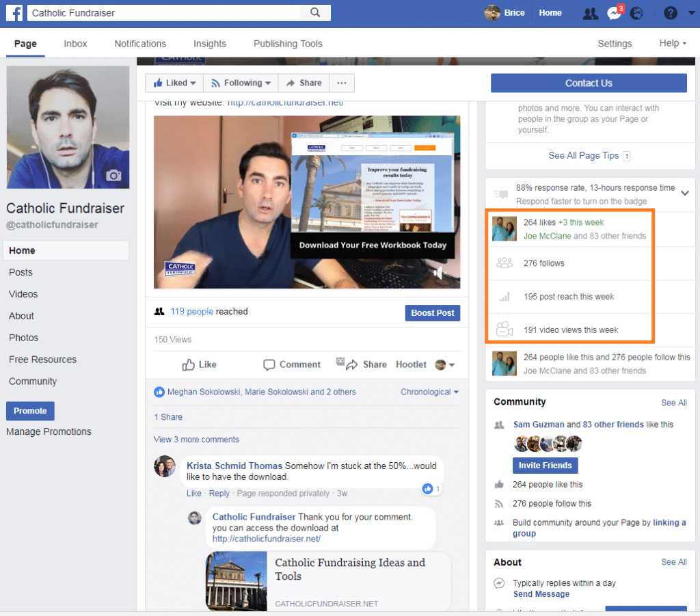
Task: Click View 3 more comments link
Action: coord(196,440)
